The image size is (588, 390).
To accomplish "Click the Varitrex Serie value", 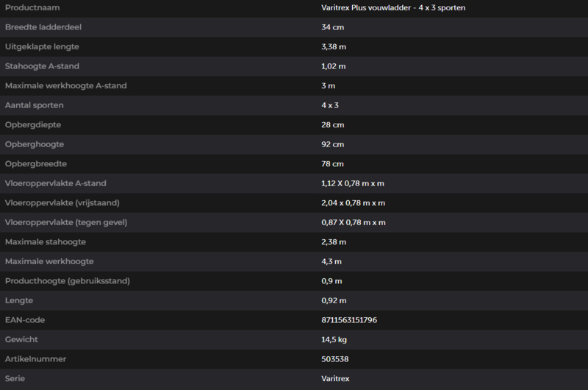I will tap(335, 378).
